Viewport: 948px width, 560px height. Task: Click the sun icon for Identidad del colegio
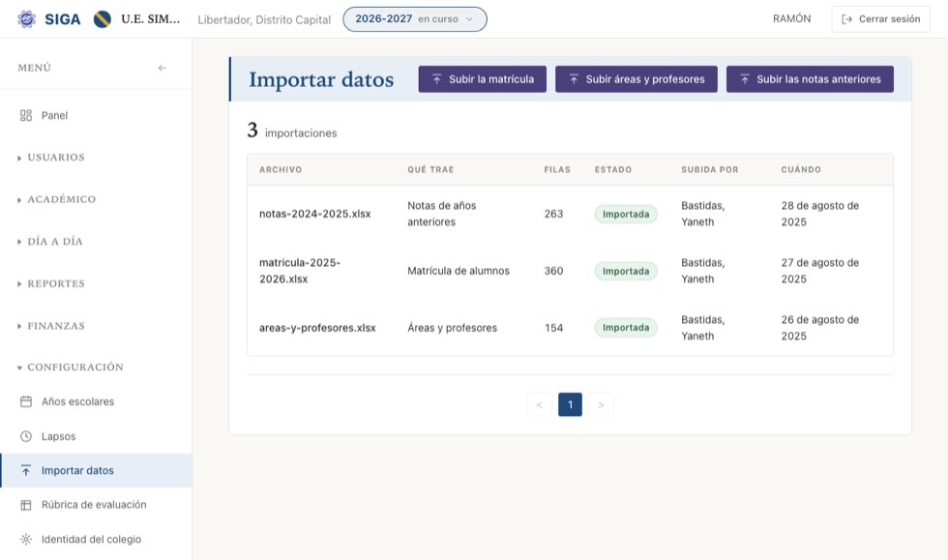click(x=26, y=540)
